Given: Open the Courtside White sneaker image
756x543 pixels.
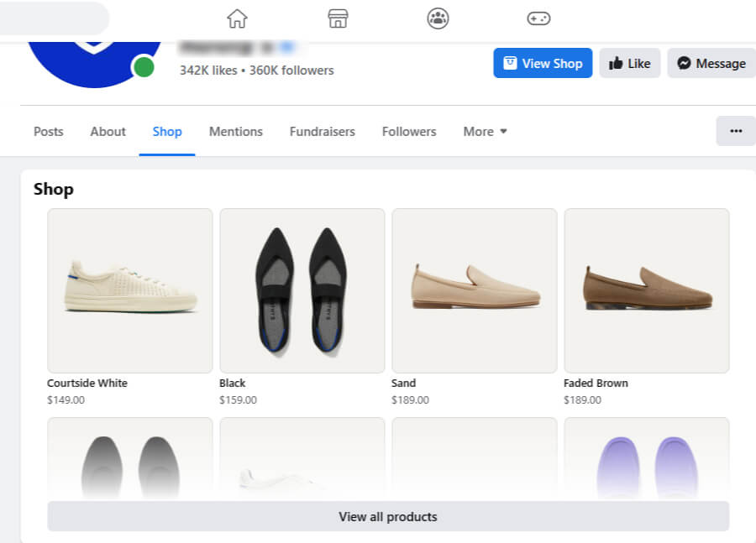Looking at the screenshot, I should point(129,290).
